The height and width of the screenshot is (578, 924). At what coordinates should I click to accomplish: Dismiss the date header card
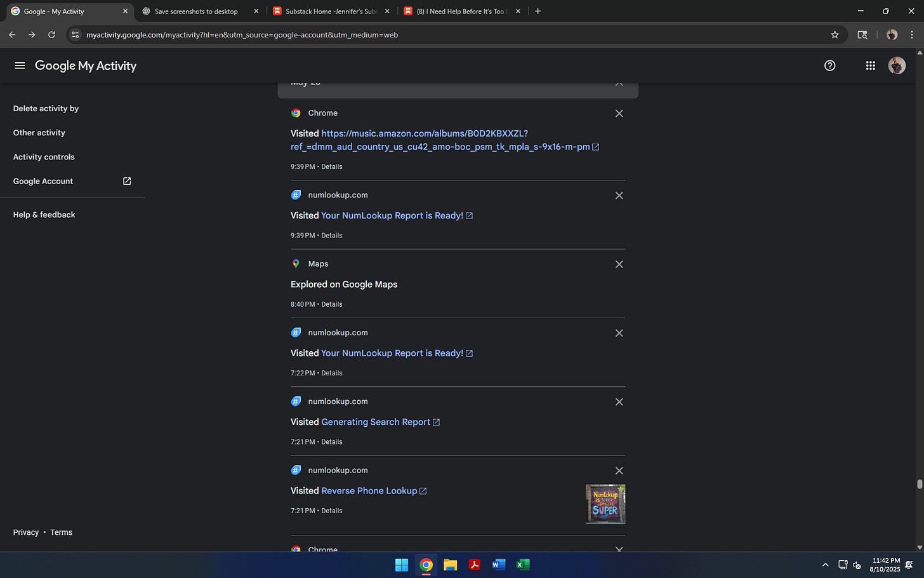pos(619,83)
